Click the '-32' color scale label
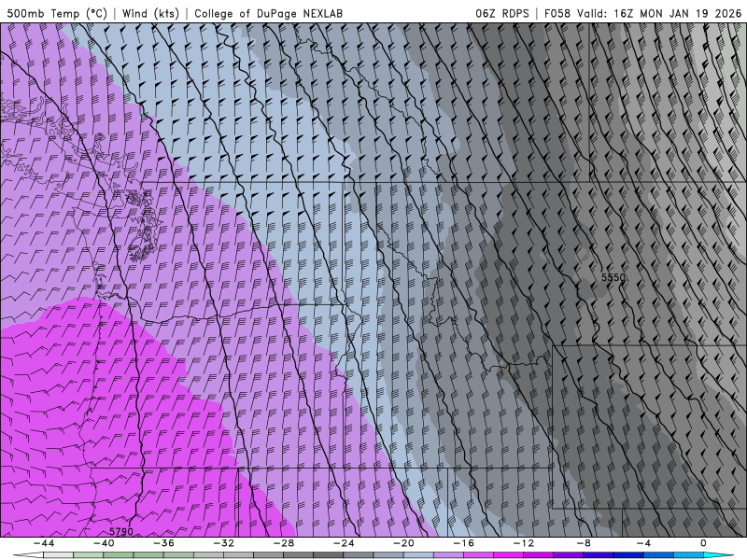Screen dimensions: 747x560 click(x=223, y=543)
